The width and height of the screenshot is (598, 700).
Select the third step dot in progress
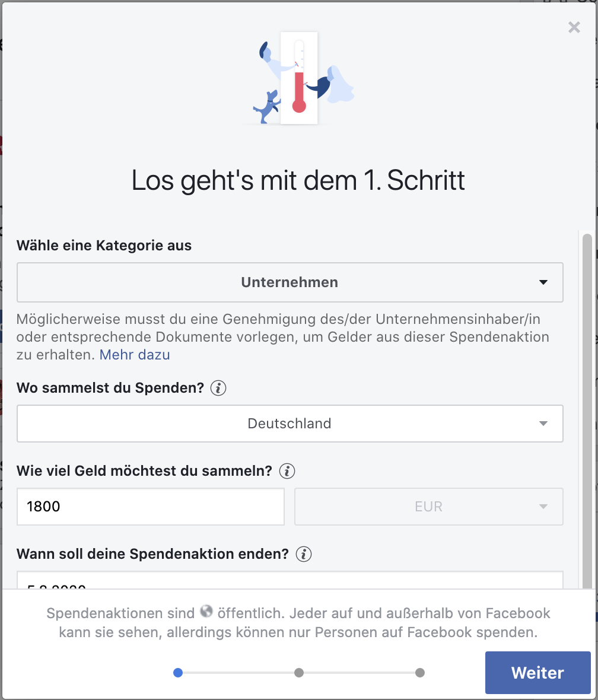point(420,673)
